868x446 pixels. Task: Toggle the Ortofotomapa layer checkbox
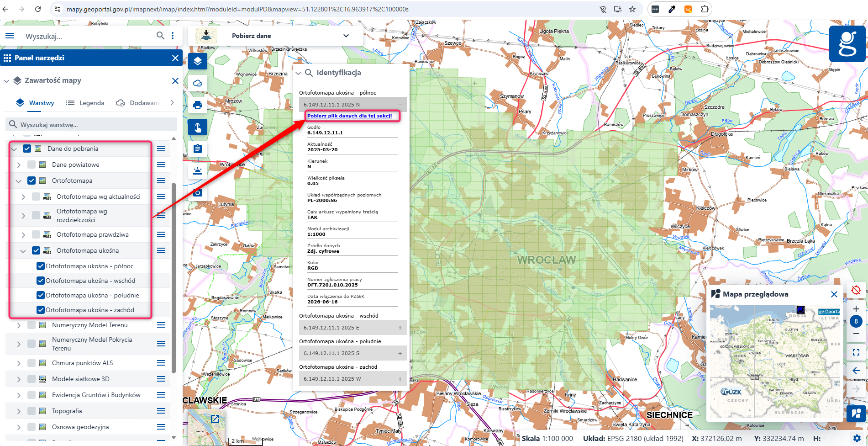click(x=32, y=181)
